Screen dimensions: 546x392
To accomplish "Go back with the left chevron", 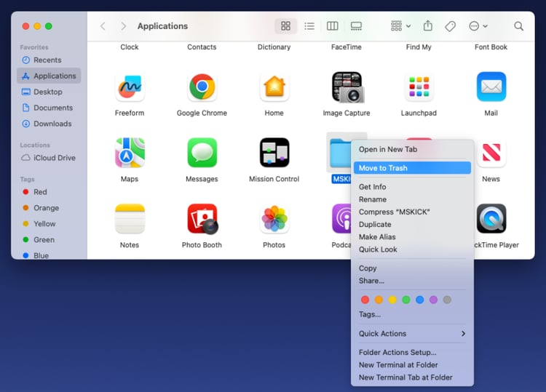I will 103,26.
